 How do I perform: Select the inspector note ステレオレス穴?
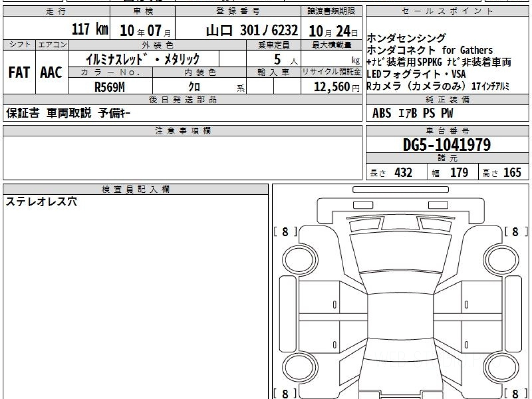pos(41,202)
